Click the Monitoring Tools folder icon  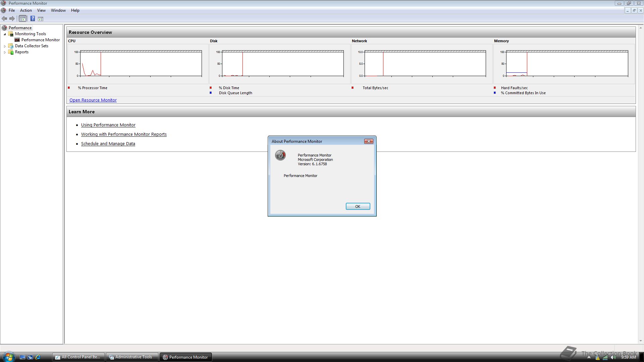[11, 34]
